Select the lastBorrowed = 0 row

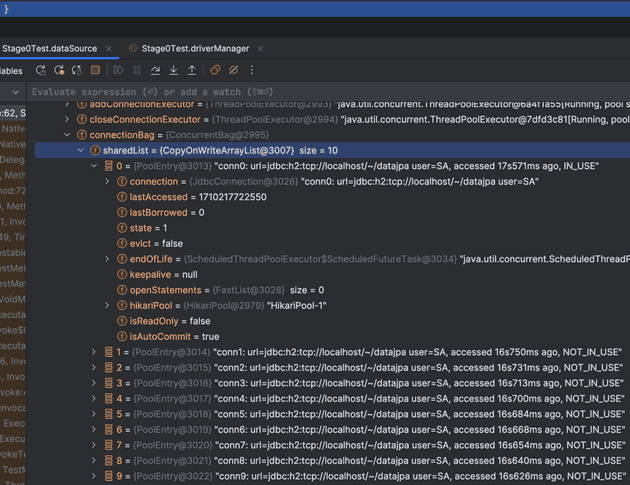pos(332,213)
